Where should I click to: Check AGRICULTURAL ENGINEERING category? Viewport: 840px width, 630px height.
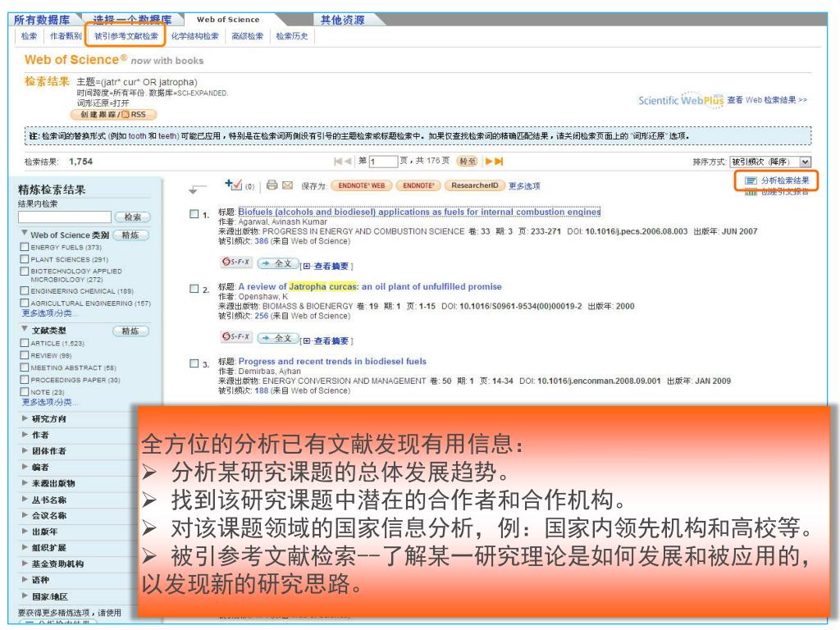[24, 303]
